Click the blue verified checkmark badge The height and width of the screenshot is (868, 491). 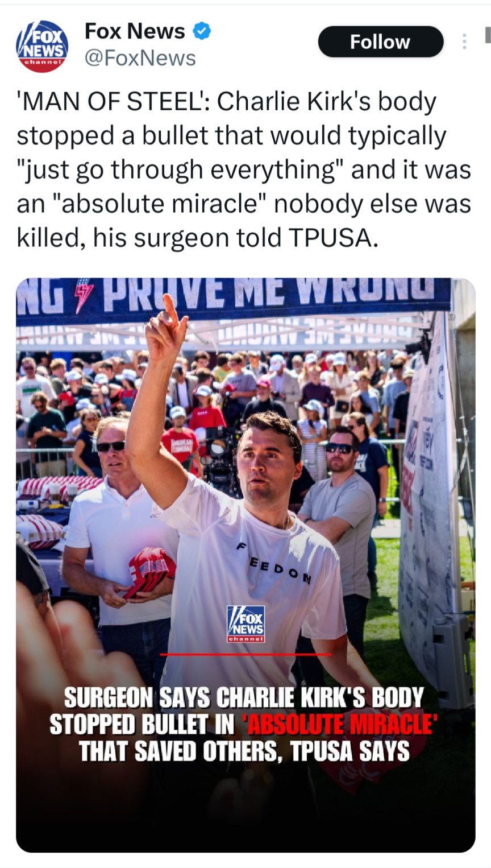pos(202,31)
